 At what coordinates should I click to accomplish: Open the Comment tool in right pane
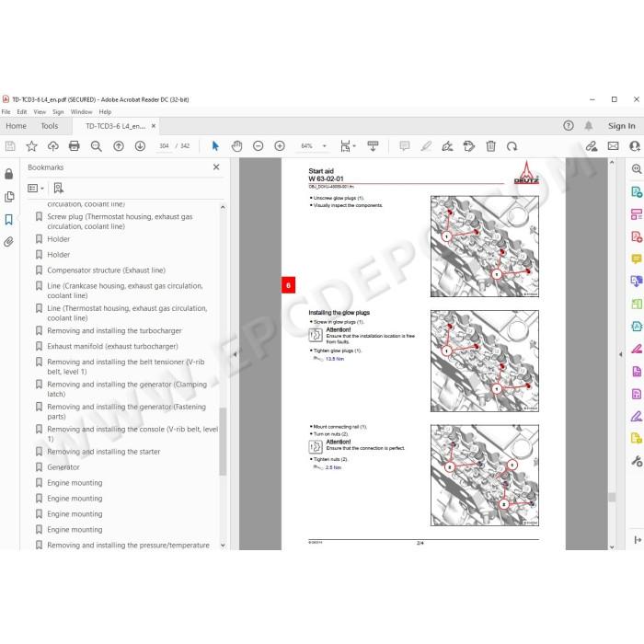(637, 259)
